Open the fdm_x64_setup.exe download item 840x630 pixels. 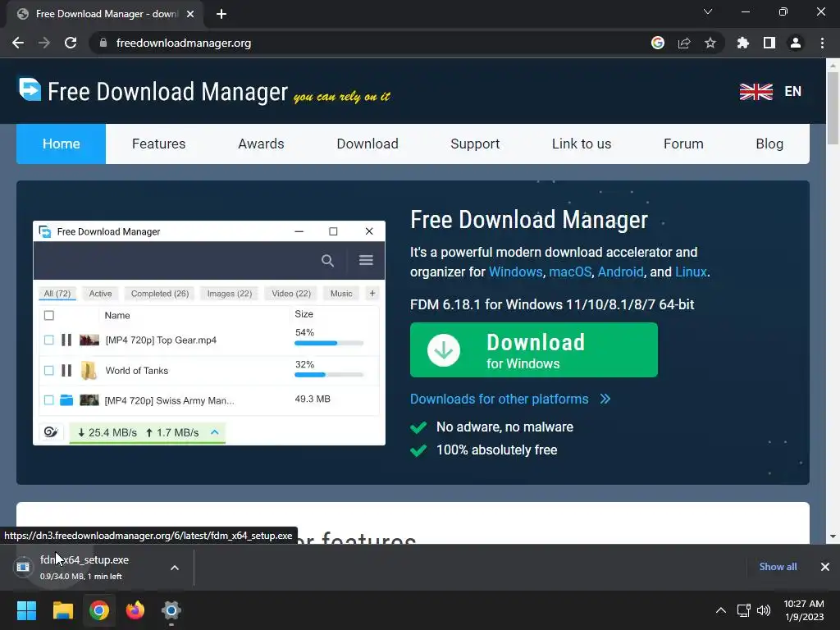pyautogui.click(x=84, y=567)
